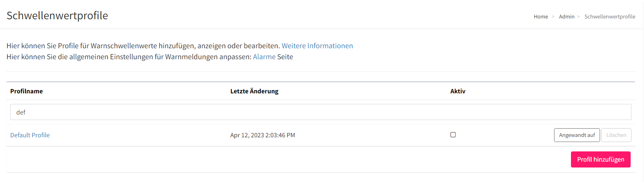Click the arrow separator after Admin breadcrumb
Image resolution: width=644 pixels, height=182 pixels.
(578, 16)
